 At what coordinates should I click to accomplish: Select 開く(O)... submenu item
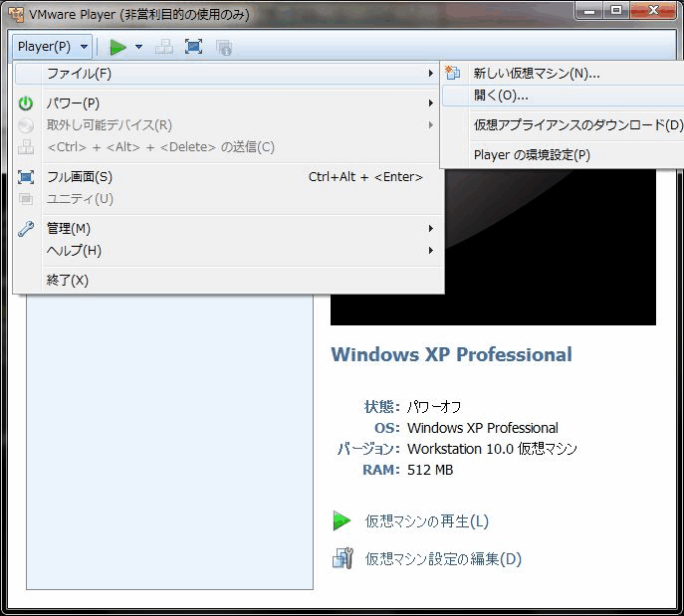click(x=564, y=96)
